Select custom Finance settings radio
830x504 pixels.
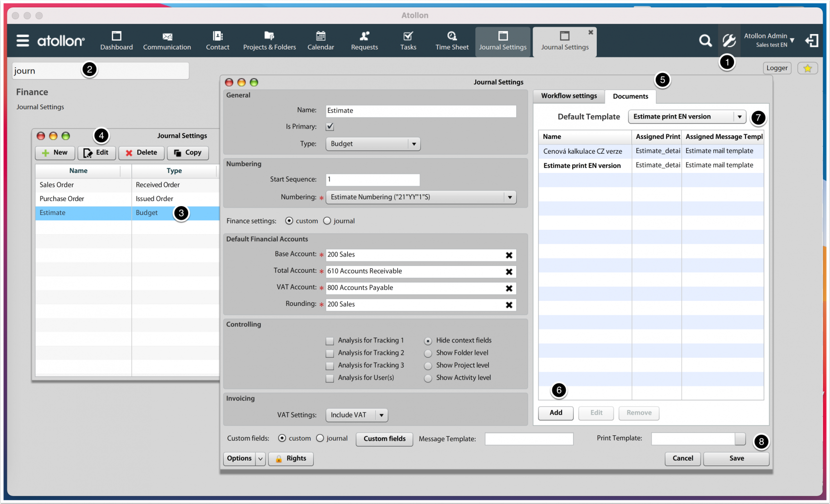pos(289,221)
